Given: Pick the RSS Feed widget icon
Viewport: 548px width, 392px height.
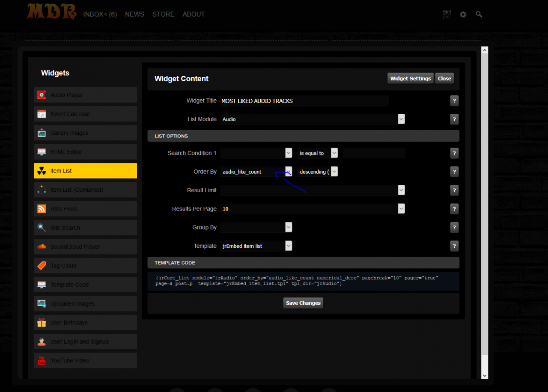Looking at the screenshot, I should (42, 209).
